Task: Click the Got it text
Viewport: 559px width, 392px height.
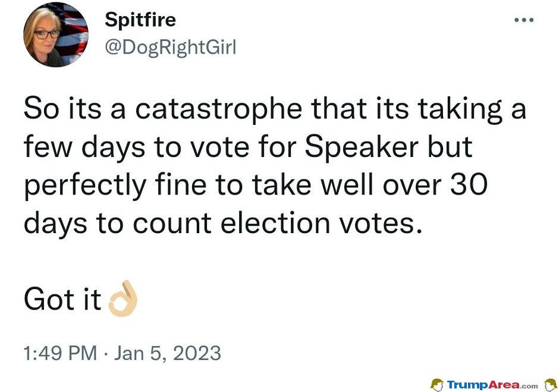Action: click(x=63, y=299)
